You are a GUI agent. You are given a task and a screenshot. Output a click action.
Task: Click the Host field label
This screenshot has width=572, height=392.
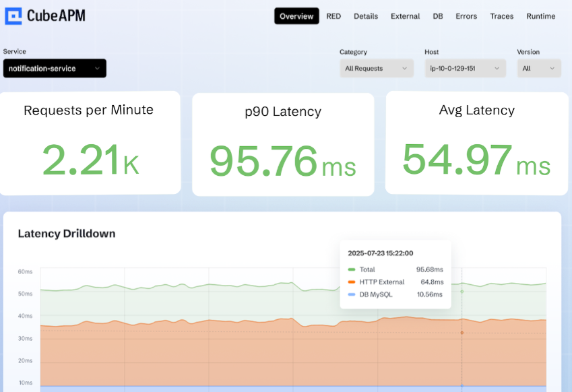pyautogui.click(x=432, y=52)
